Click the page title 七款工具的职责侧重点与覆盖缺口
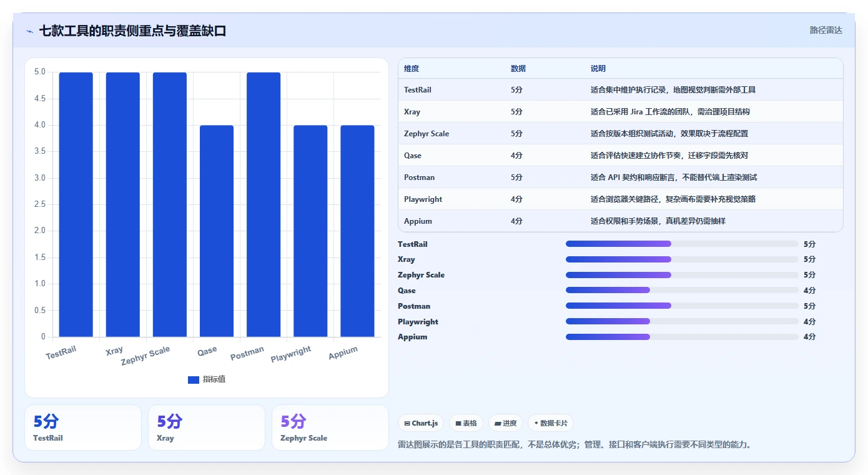Viewport: 868px width, 475px height. click(132, 31)
